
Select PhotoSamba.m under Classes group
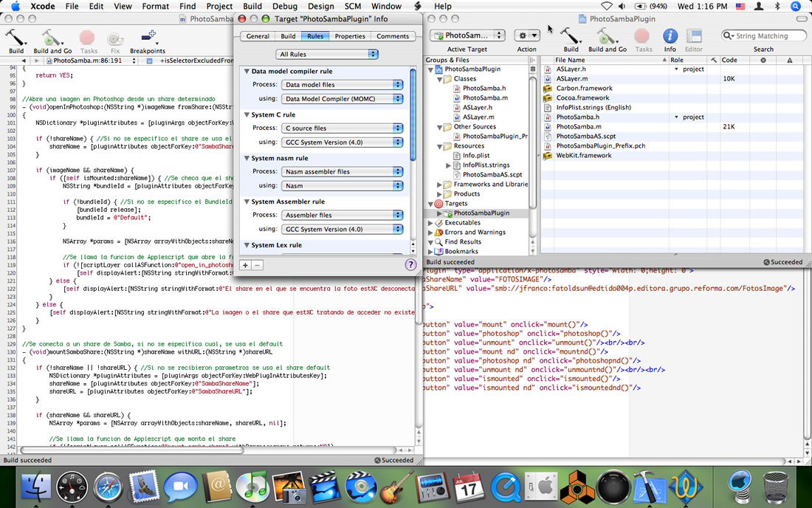click(485, 98)
